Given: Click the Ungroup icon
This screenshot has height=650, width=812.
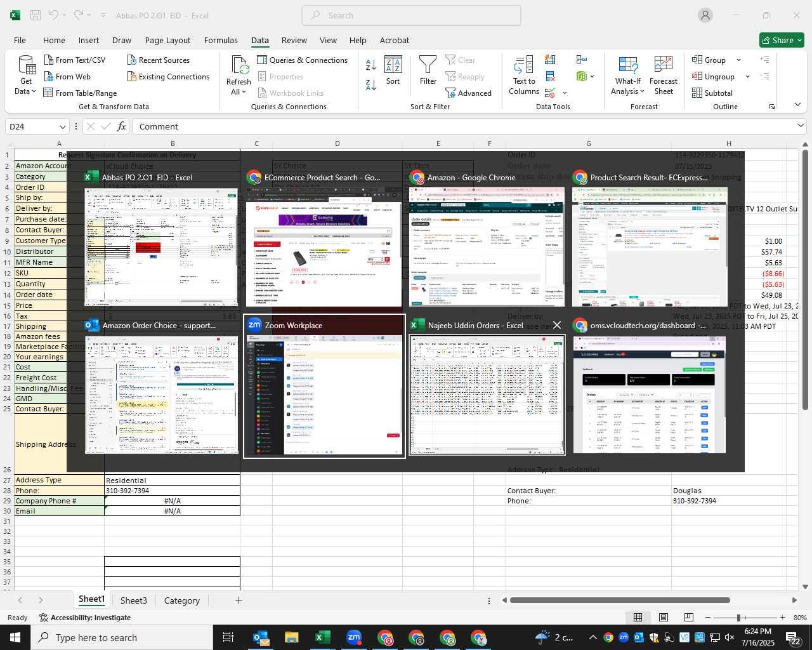Looking at the screenshot, I should point(697,76).
